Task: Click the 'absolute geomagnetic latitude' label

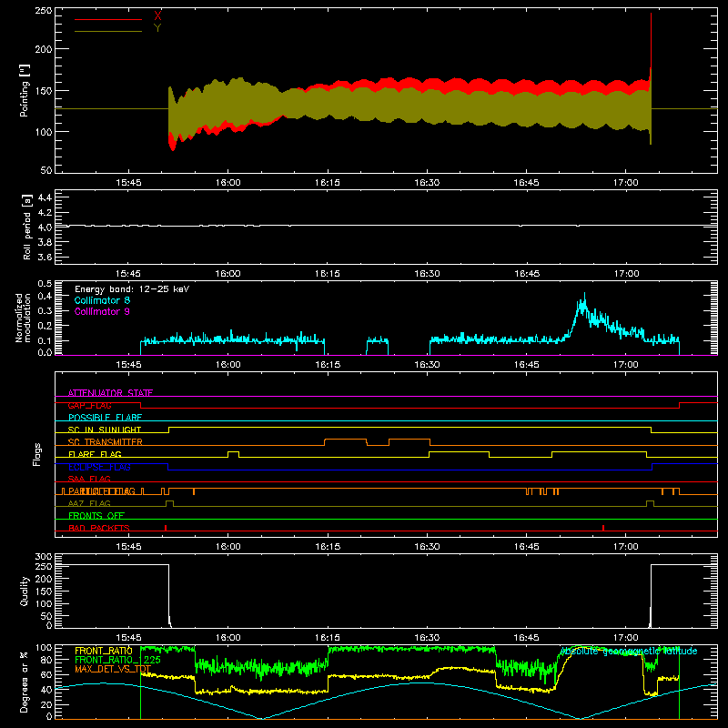Action: point(629,652)
